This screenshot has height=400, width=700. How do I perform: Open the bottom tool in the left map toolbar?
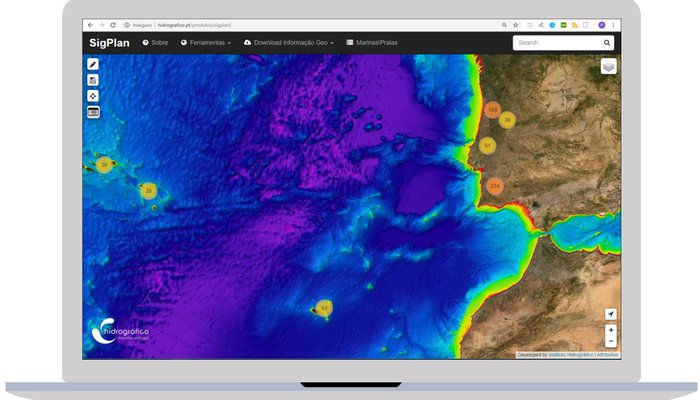(93, 112)
